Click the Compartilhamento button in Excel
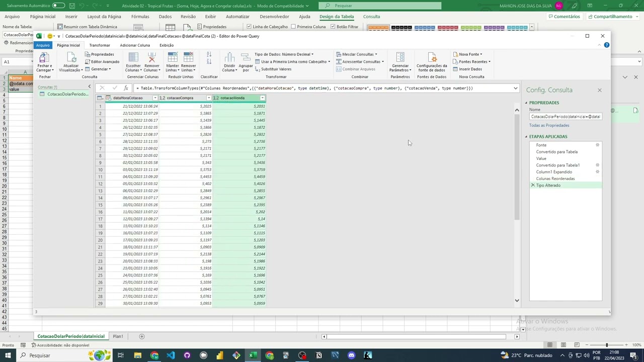Image resolution: width=644 pixels, height=362 pixels. coord(612,17)
